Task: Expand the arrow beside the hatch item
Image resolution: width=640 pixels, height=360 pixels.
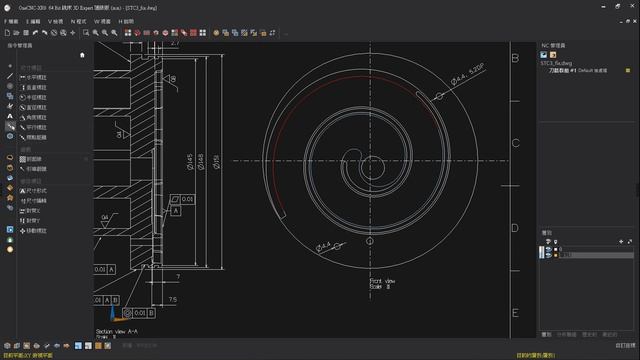Action: click(86, 159)
